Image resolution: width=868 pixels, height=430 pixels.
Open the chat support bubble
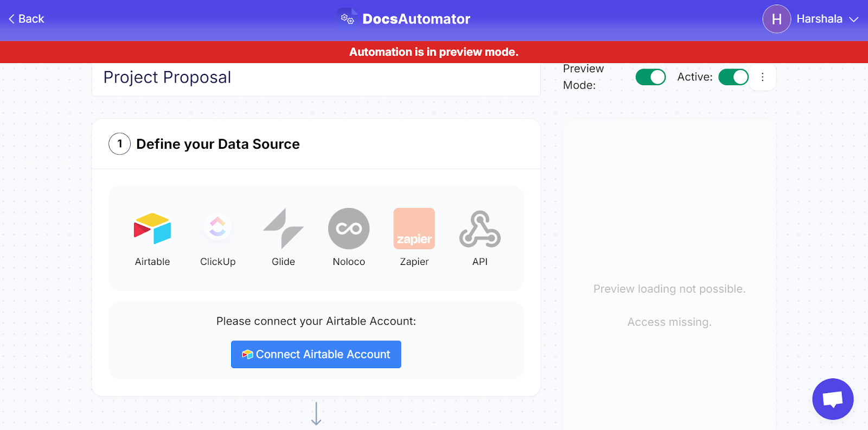click(833, 399)
